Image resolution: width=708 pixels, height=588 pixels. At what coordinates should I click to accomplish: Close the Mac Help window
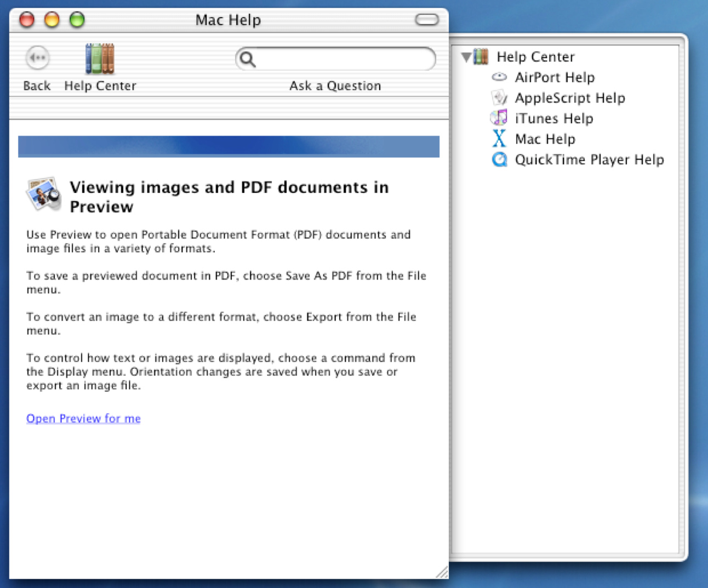pos(27,20)
